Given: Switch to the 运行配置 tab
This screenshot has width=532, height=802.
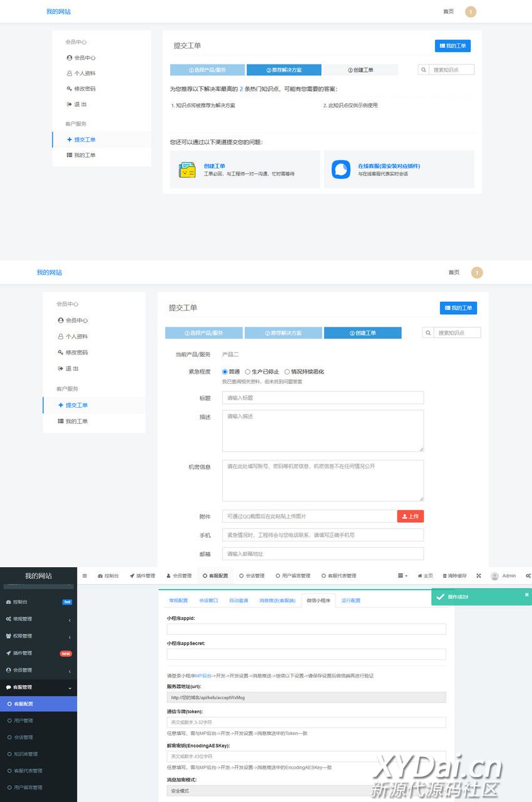Looking at the screenshot, I should [x=350, y=600].
